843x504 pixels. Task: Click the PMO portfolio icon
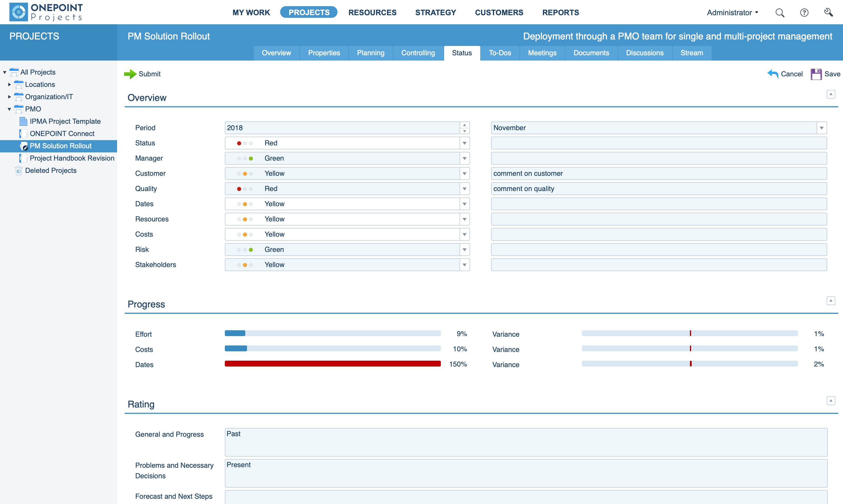pyautogui.click(x=19, y=109)
